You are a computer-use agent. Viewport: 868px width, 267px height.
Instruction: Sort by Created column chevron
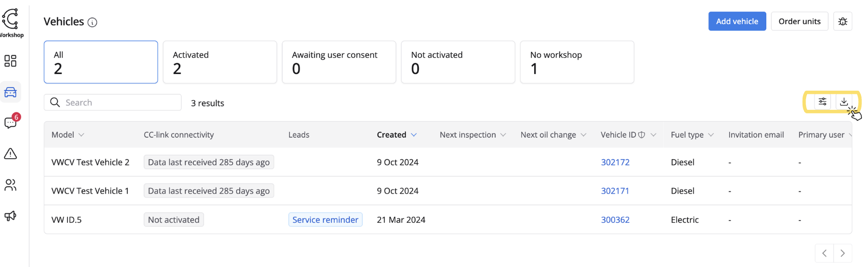click(414, 135)
